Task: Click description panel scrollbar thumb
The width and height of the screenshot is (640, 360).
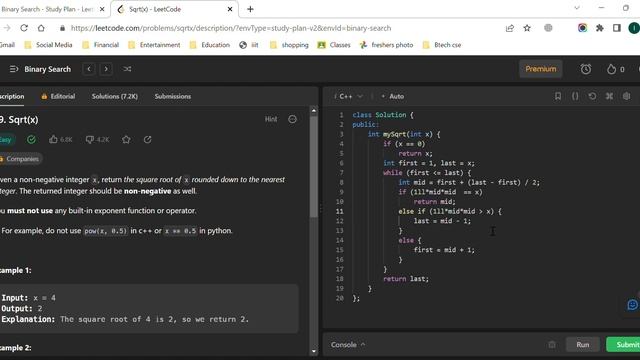Action: [313, 166]
